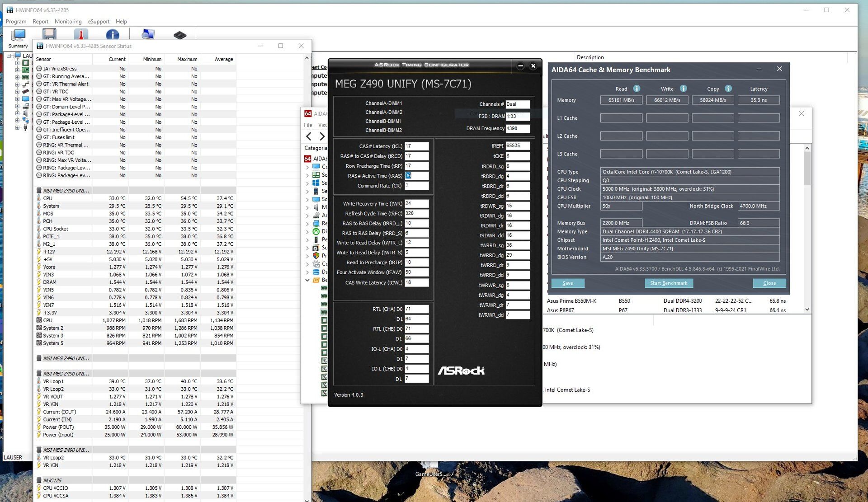Click the Refresh Cycle Time (tRFC) field
The image size is (868, 502).
pos(416,213)
